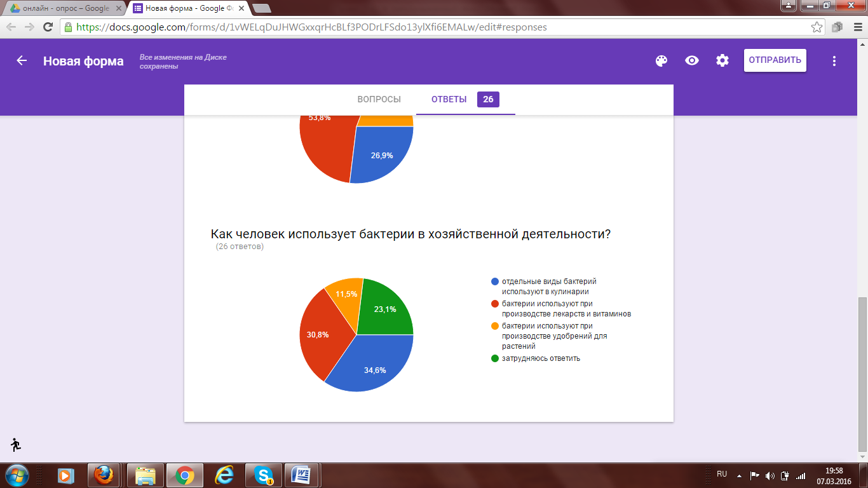The height and width of the screenshot is (488, 868).
Task: Click the back arrow beside Новая форма
Action: 22,61
